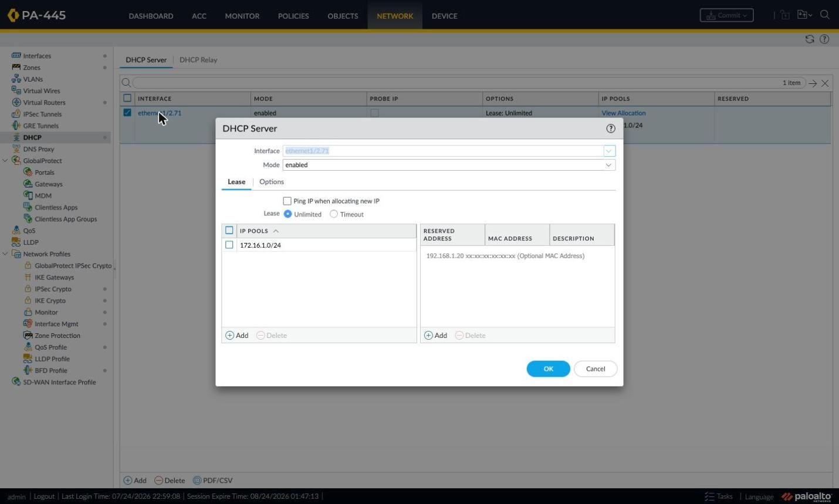
Task: Open the Commit dropdown button
Action: 726,15
